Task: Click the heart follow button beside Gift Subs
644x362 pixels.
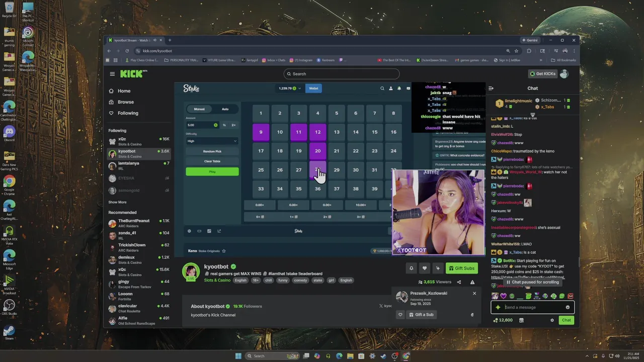Action: point(425,268)
